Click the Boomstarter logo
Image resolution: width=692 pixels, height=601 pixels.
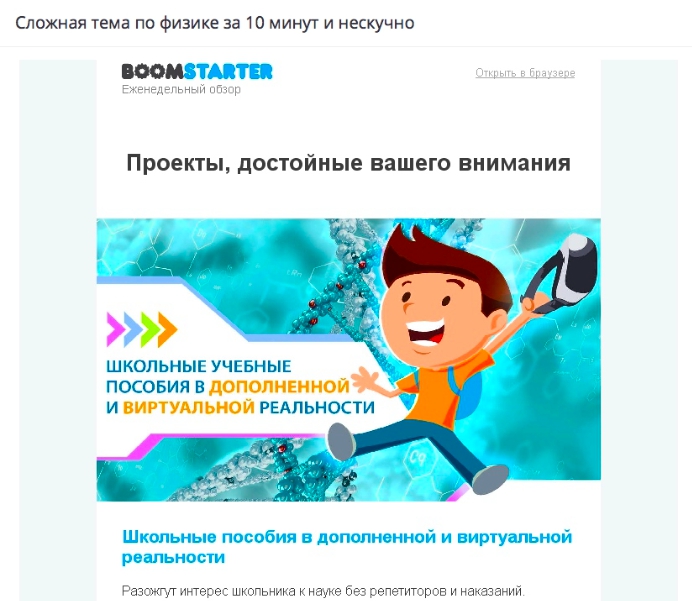pyautogui.click(x=197, y=71)
